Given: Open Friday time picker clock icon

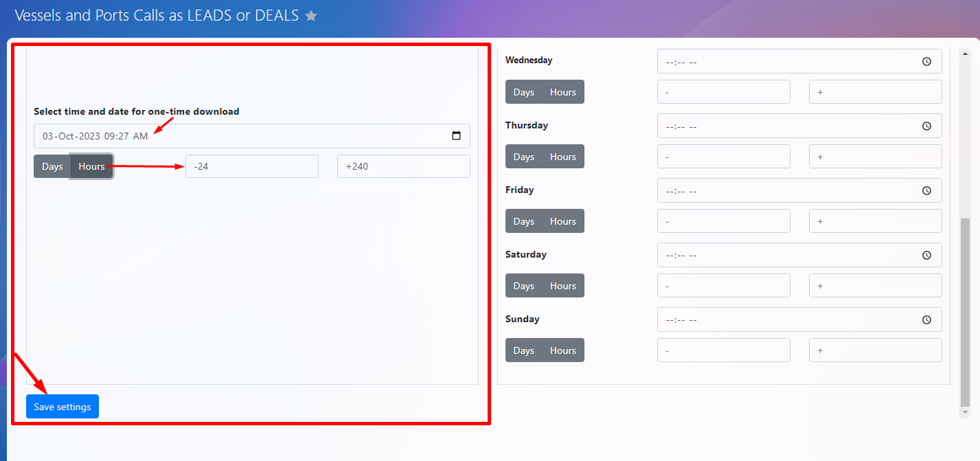Looking at the screenshot, I should coord(926,191).
